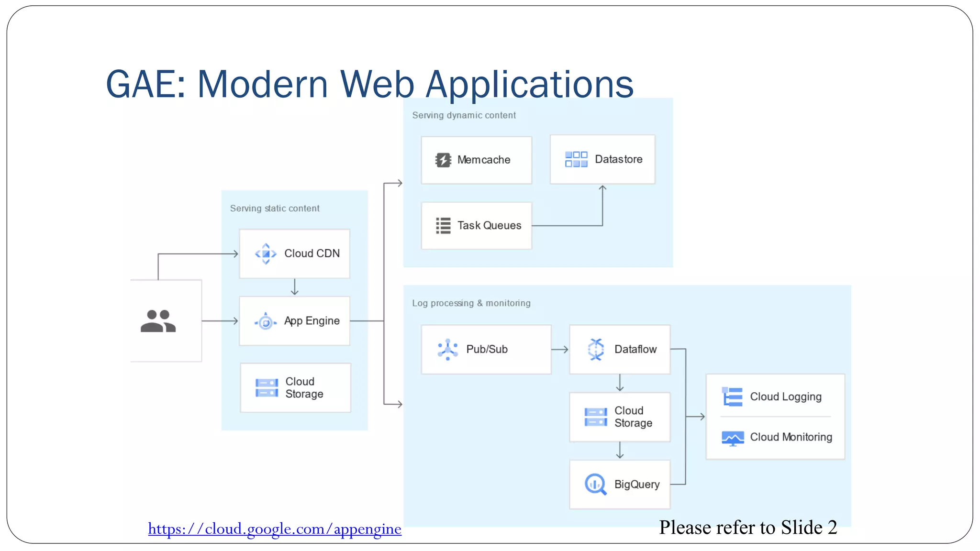Image resolution: width=980 pixels, height=551 pixels.
Task: Click the Cloud Logging icon
Action: click(x=732, y=397)
